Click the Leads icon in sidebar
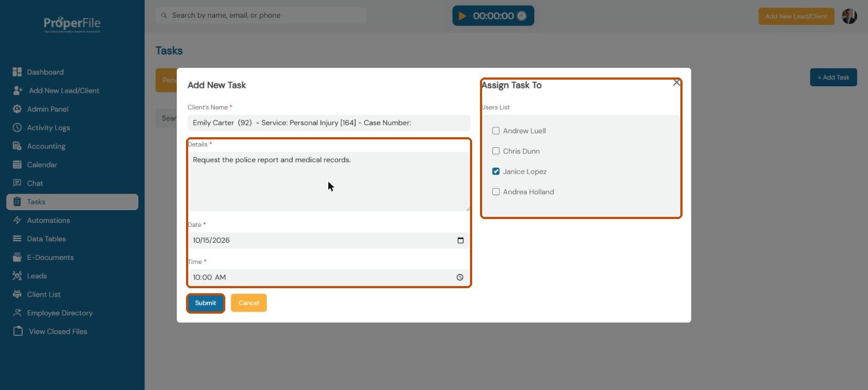This screenshot has height=390, width=868. [x=17, y=275]
